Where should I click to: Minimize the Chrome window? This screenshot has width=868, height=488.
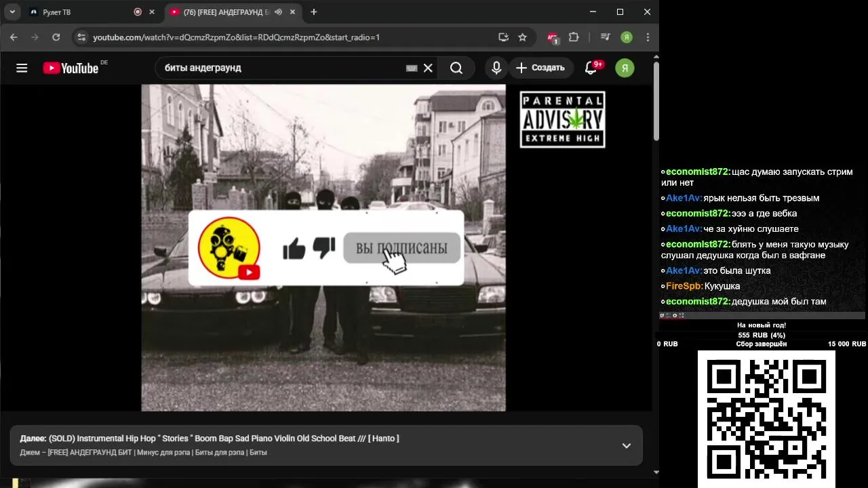click(593, 12)
